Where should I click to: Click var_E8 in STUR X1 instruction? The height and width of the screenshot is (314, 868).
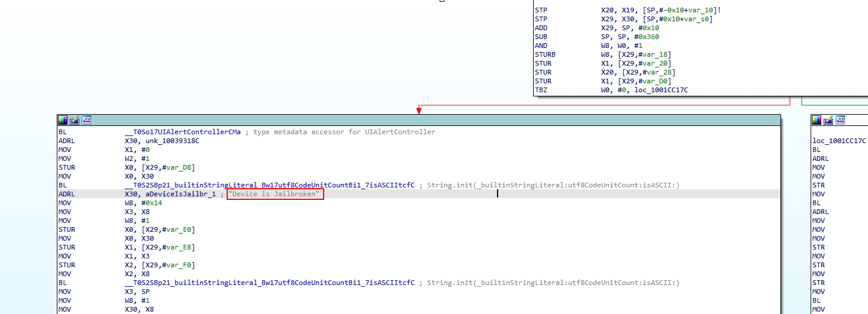tap(180, 247)
